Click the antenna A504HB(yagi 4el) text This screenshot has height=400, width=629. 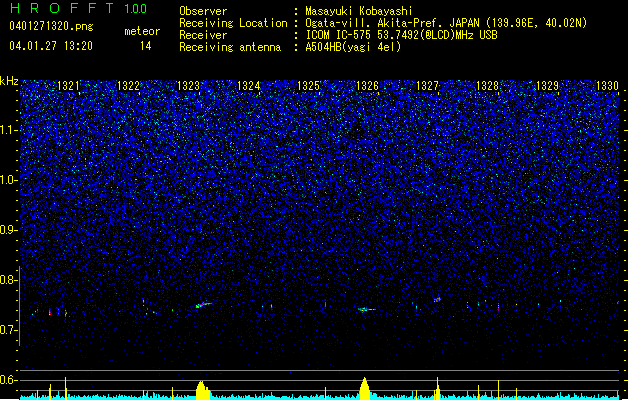click(x=353, y=47)
